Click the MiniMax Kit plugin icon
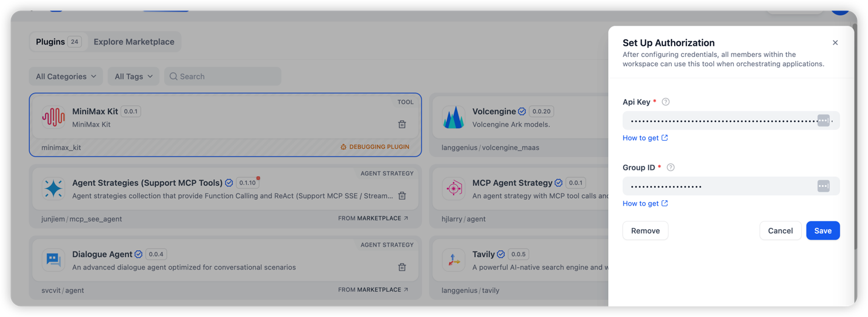This screenshot has width=868, height=317. pos(53,117)
